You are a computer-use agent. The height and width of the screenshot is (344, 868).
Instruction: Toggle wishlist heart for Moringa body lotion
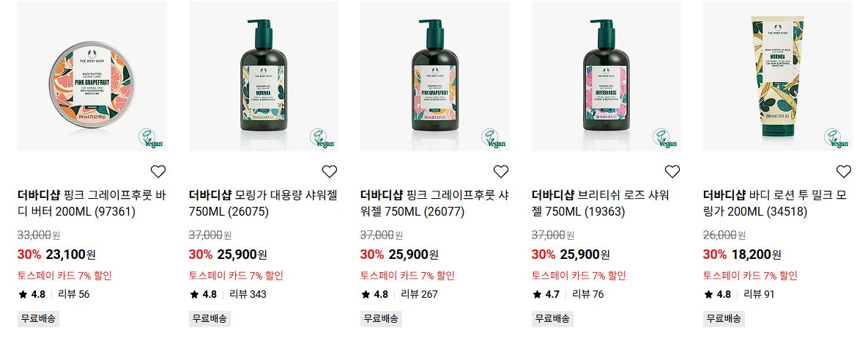click(844, 172)
